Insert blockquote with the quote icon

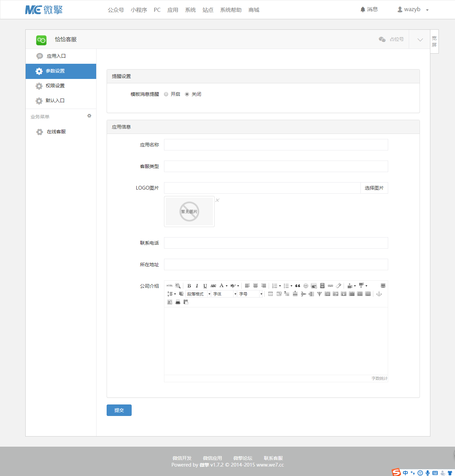pyautogui.click(x=298, y=286)
